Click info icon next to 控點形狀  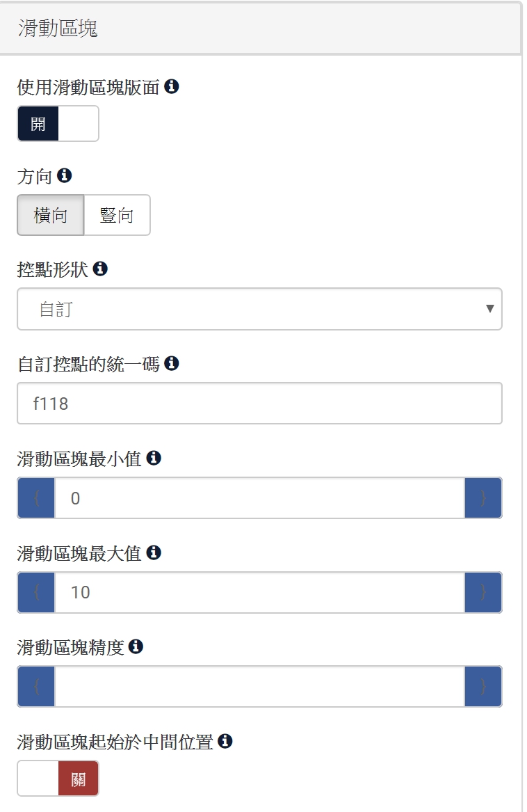tap(100, 269)
